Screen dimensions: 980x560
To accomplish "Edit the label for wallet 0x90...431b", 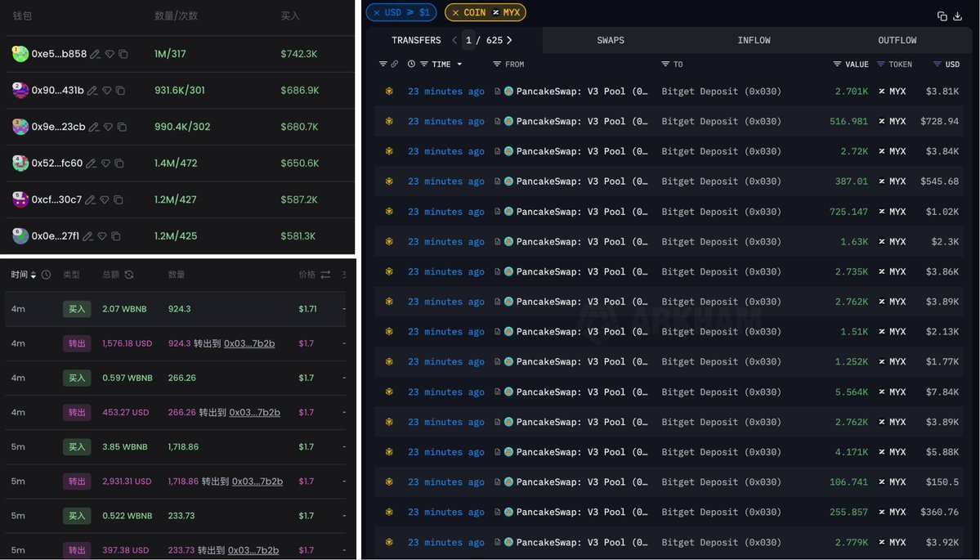I will click(x=92, y=91).
